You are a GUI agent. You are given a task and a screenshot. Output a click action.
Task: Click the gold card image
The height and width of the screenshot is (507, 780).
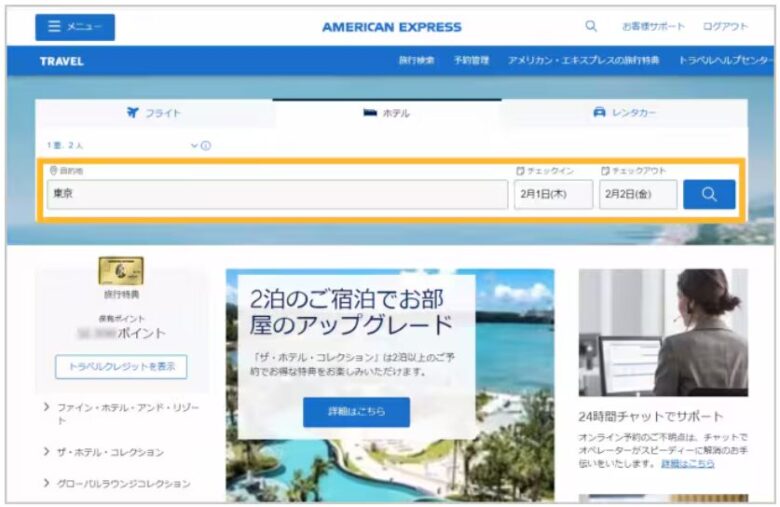tap(121, 271)
